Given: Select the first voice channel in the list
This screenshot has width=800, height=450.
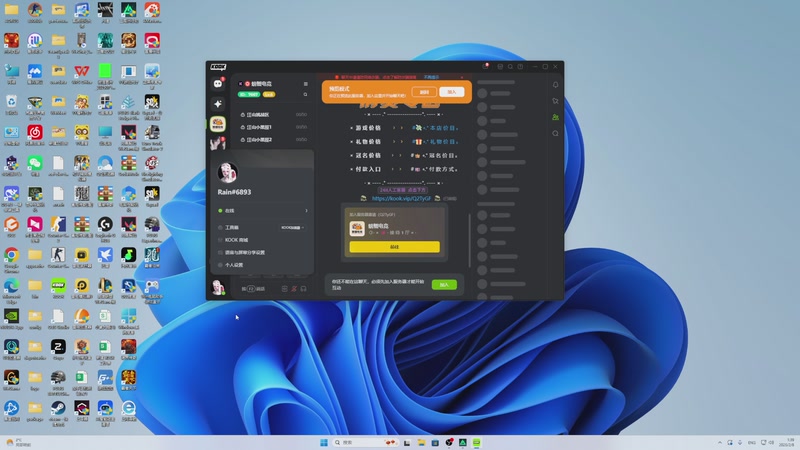Looking at the screenshot, I should (273, 115).
